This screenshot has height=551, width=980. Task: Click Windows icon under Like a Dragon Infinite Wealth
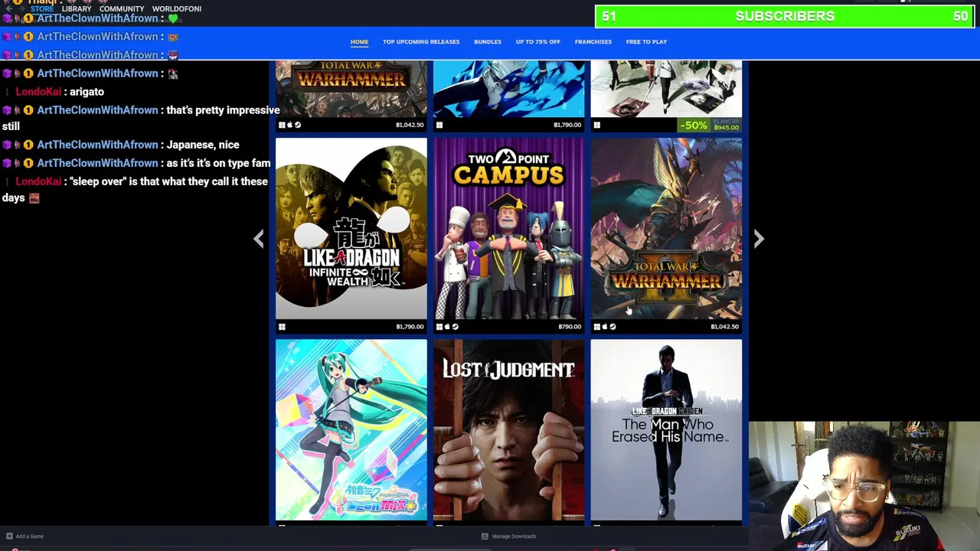coord(282,327)
